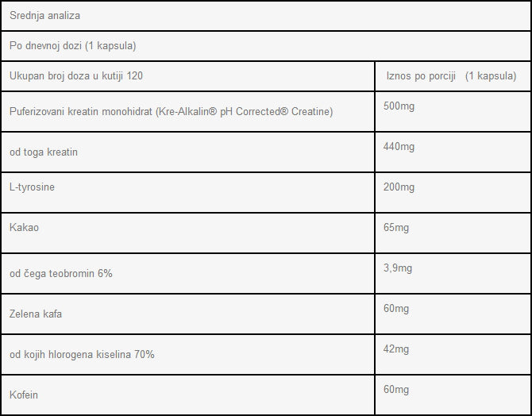Select the "od toga kreatin" text

click(44, 152)
